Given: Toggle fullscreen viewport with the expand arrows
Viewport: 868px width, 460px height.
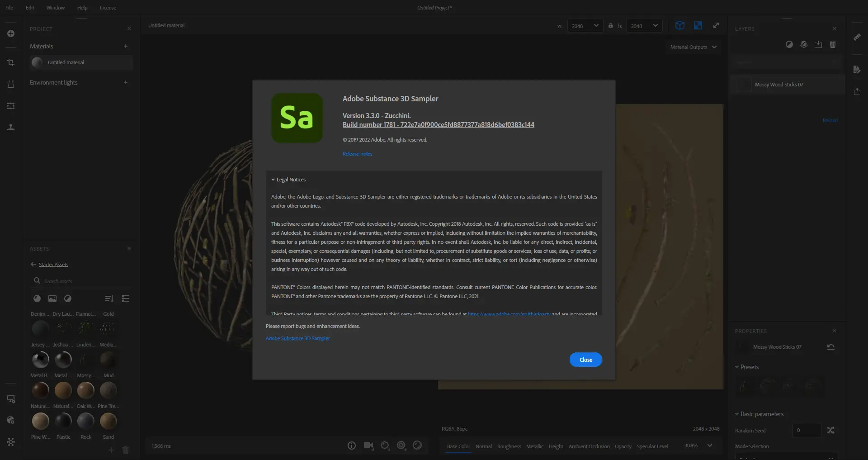Looking at the screenshot, I should pos(716,25).
